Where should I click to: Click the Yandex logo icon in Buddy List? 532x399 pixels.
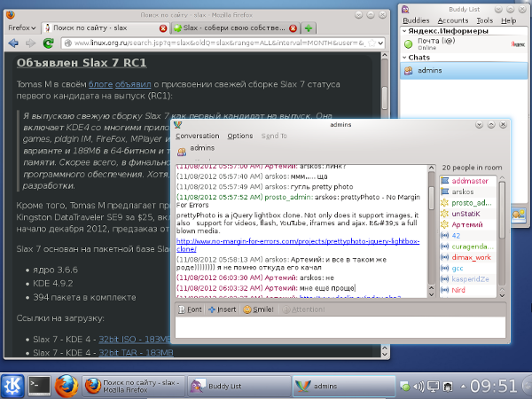tap(518, 44)
